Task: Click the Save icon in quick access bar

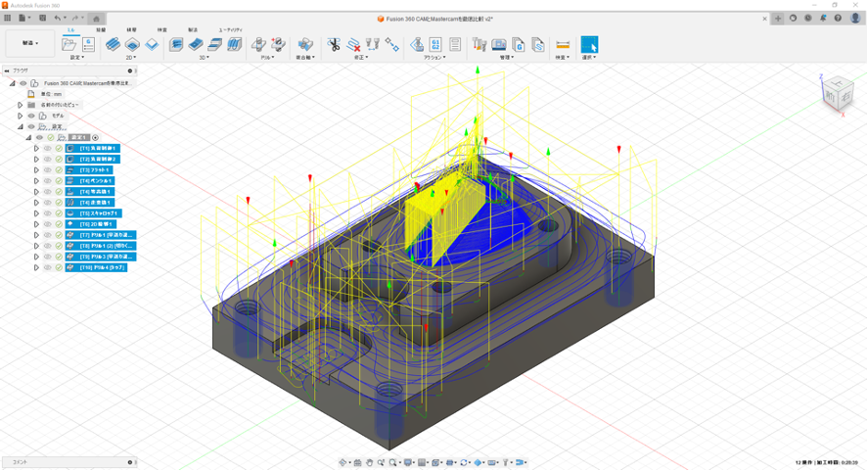Action: 43,19
